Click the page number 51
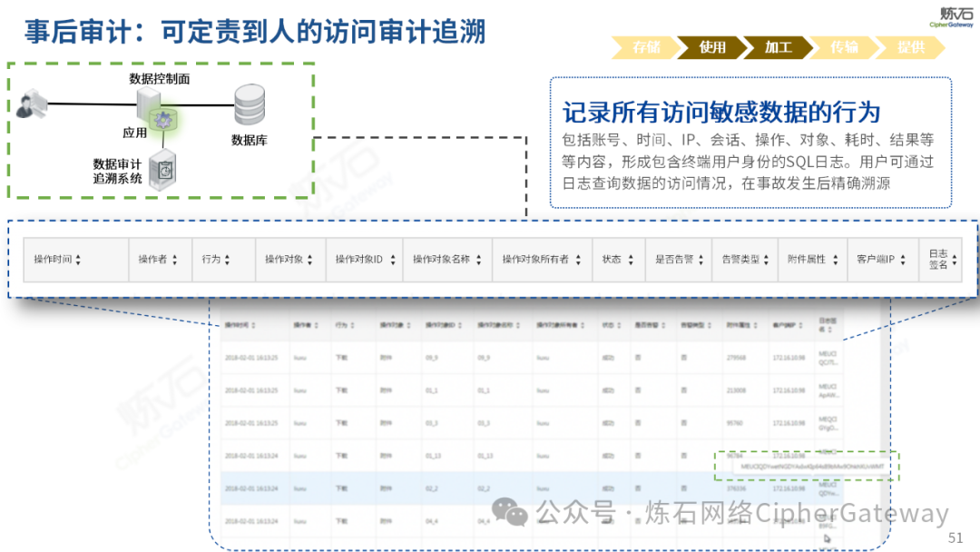Viewport: 980px width, 552px height. click(x=955, y=537)
